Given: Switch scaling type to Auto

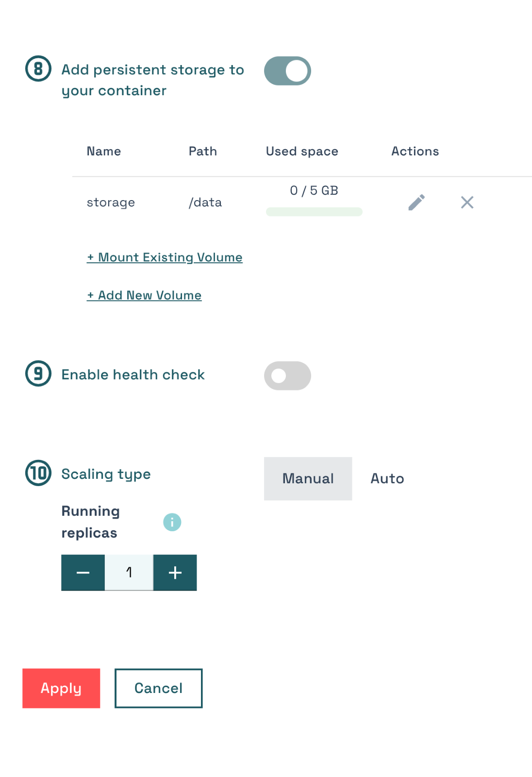Looking at the screenshot, I should (387, 478).
